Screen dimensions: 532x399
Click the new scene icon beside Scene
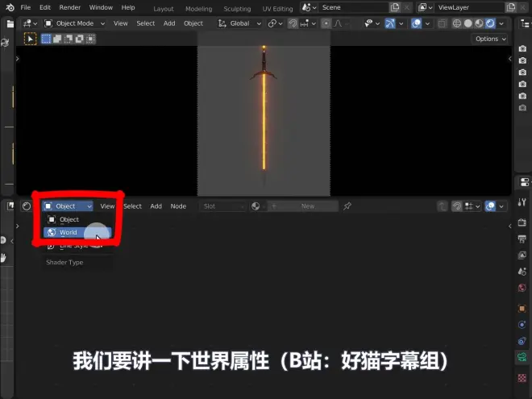pyautogui.click(x=395, y=7)
